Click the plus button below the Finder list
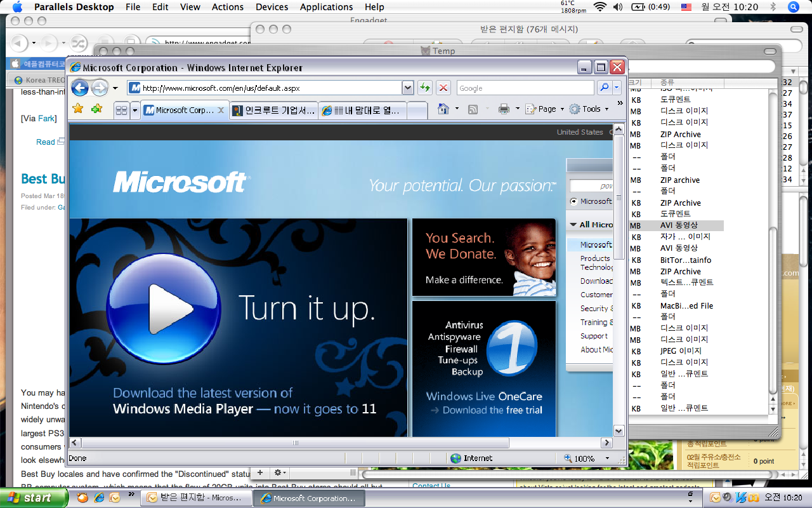This screenshot has width=812, height=508. (259, 472)
